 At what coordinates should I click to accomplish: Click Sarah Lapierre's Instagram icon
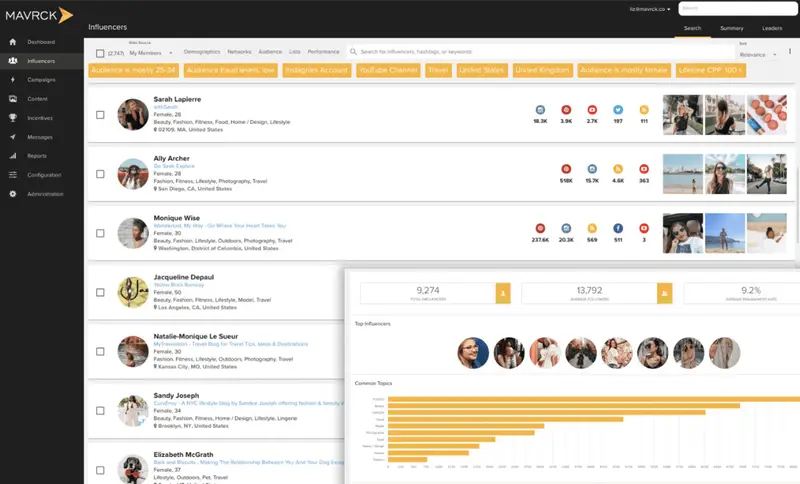(540, 108)
